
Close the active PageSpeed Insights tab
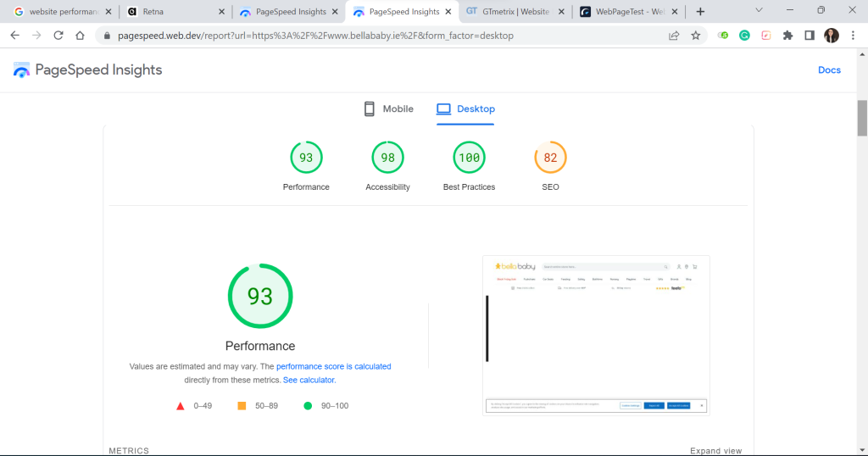click(x=448, y=12)
